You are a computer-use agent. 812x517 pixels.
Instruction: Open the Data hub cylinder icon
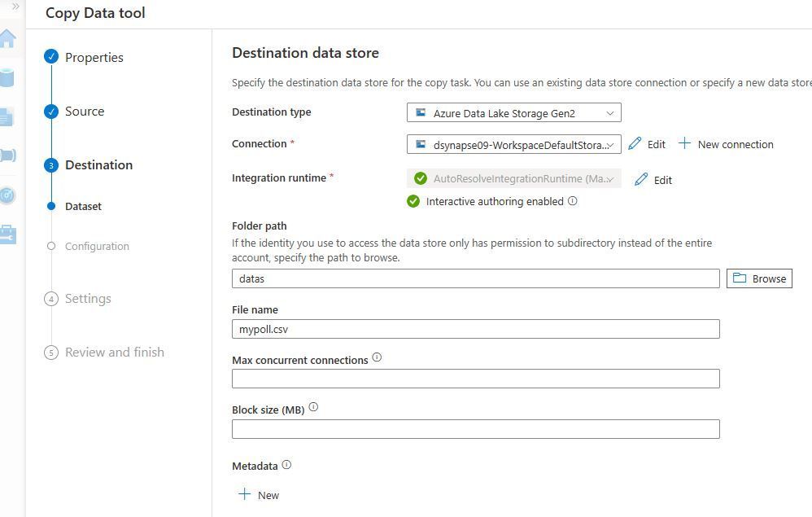pos(7,78)
